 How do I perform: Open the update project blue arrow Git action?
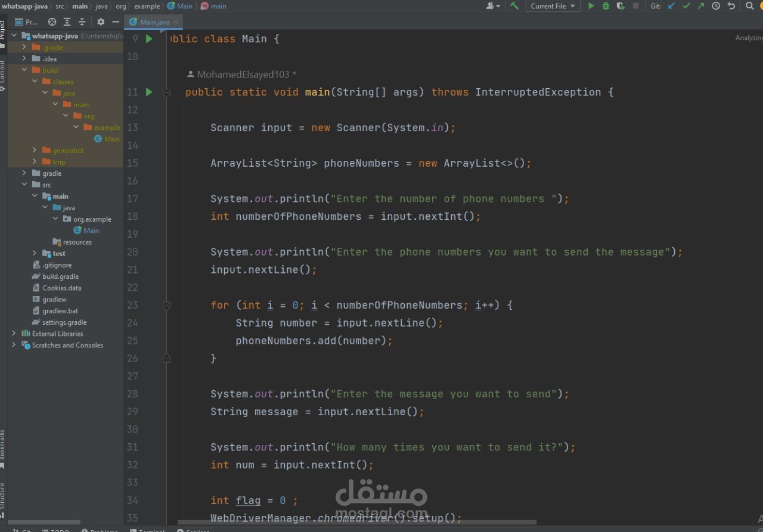(671, 6)
